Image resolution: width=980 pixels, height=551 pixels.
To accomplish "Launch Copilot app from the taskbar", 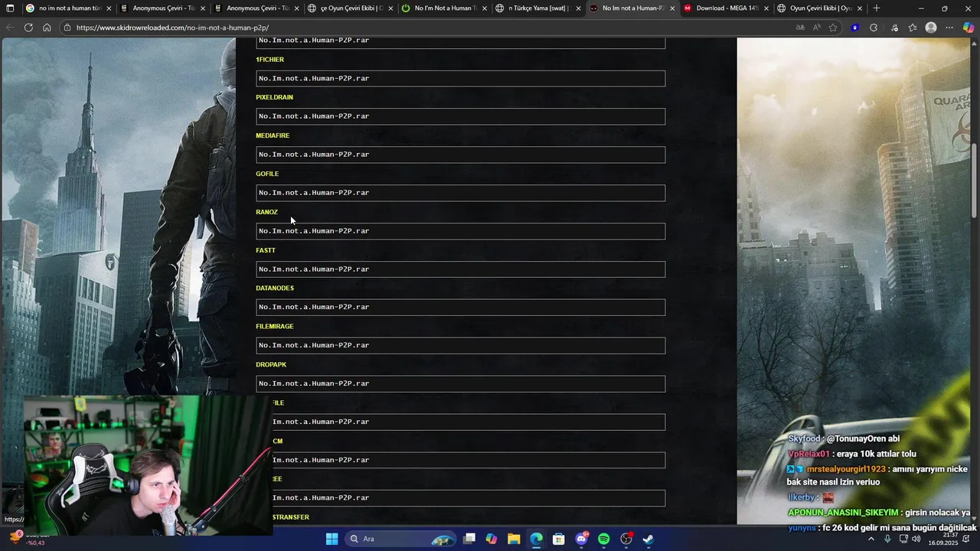I will tap(492, 539).
